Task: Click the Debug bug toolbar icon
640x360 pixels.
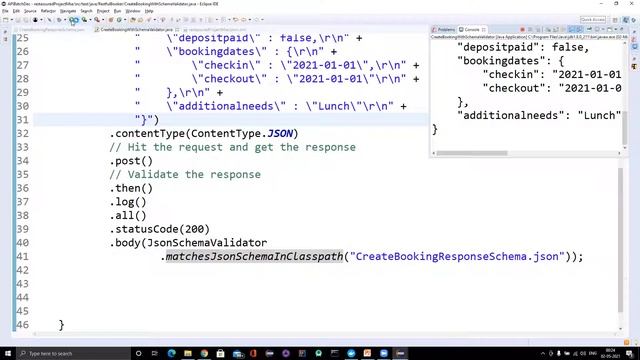Action: [x=59, y=20]
